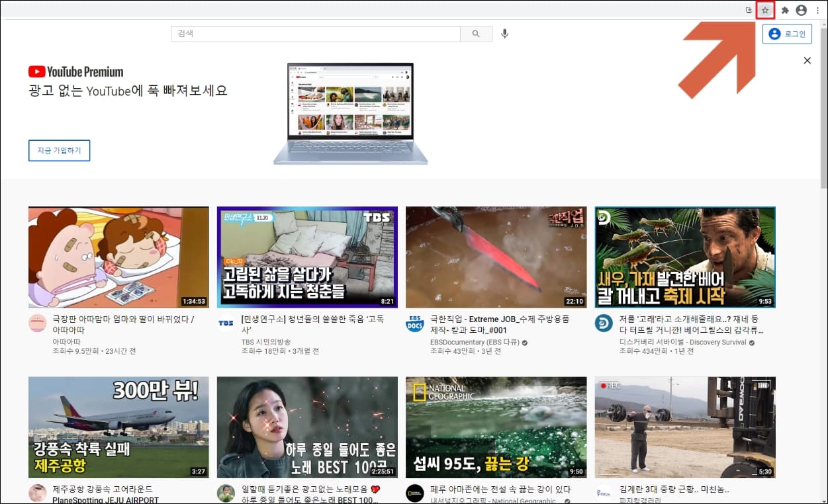Open the Chrome extensions puzzle icon
828x504 pixels.
(785, 10)
